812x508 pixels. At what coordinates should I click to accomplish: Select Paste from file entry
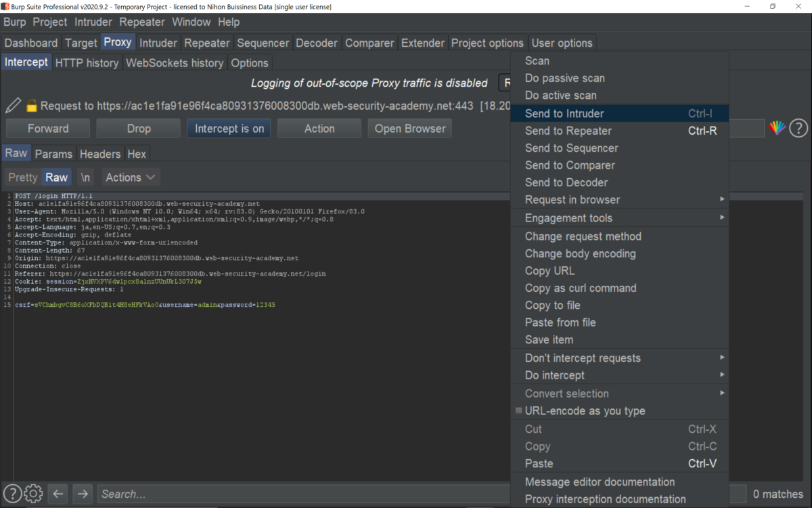pos(620,322)
